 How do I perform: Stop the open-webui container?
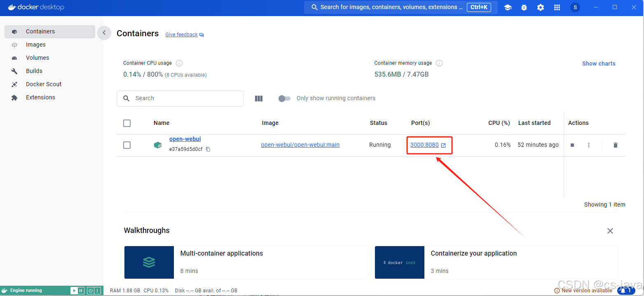click(572, 145)
